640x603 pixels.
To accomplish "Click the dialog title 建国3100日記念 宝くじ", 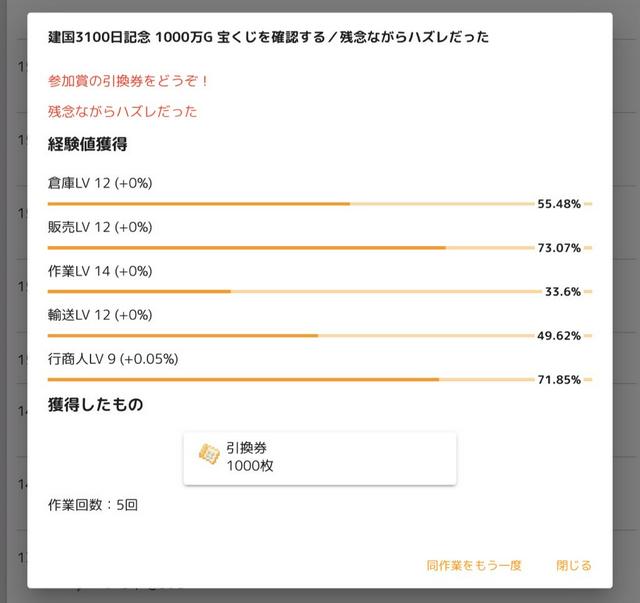I will pos(268,37).
